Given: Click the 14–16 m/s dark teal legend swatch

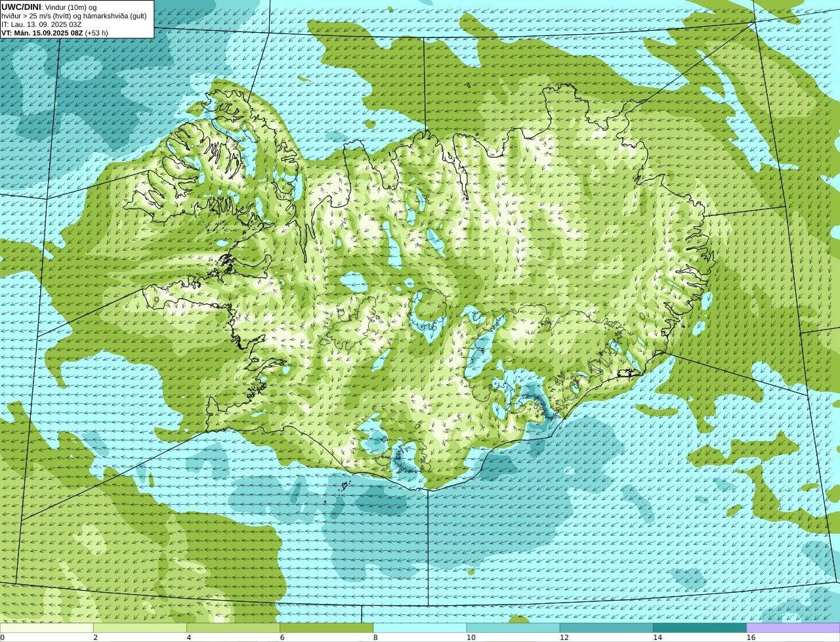Looking at the screenshot, I should [x=700, y=628].
